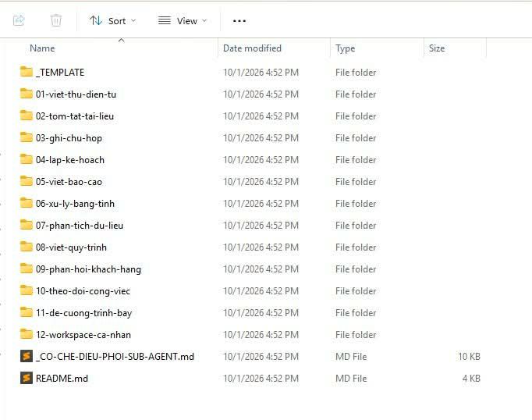Image resolution: width=532 pixels, height=420 pixels.
Task: Select the _TEMPLATE folder icon
Action: (x=27, y=72)
